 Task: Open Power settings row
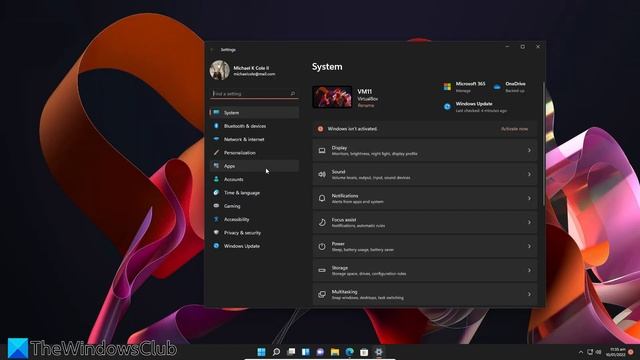click(x=425, y=246)
